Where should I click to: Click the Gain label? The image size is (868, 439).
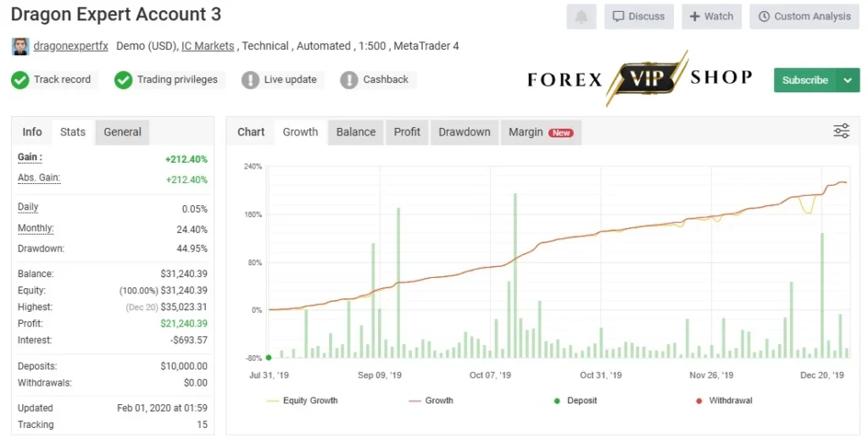click(30, 158)
